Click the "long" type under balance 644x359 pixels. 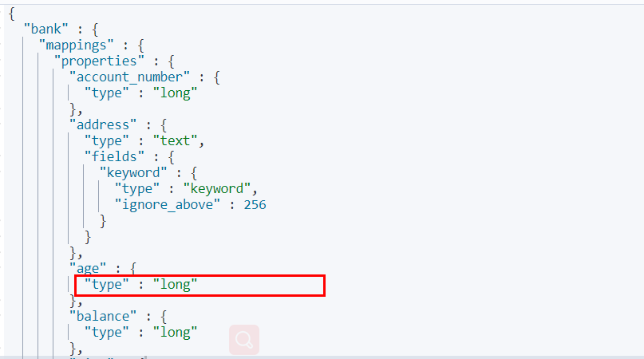pos(175,333)
